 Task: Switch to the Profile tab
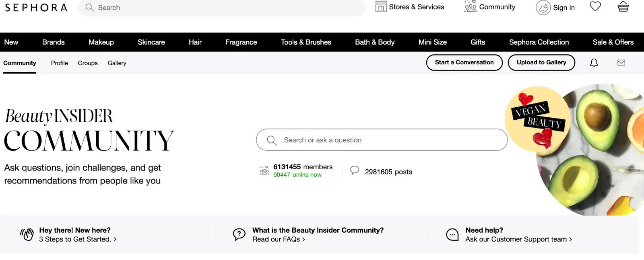tap(60, 63)
